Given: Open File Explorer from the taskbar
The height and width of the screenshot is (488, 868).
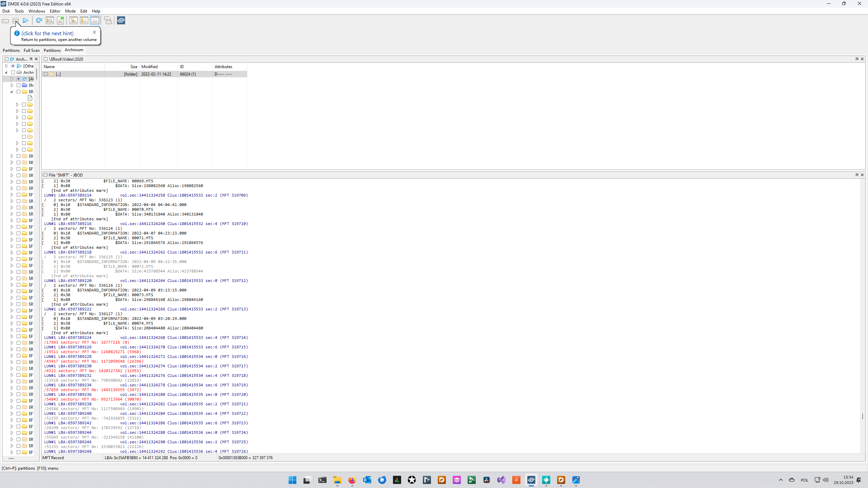Looking at the screenshot, I should pyautogui.click(x=337, y=480).
